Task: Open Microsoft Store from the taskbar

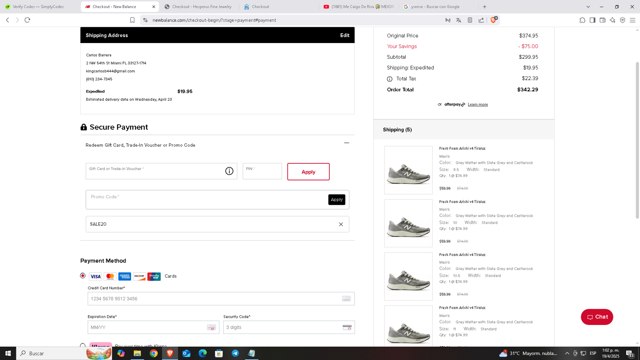Action: tap(219, 353)
